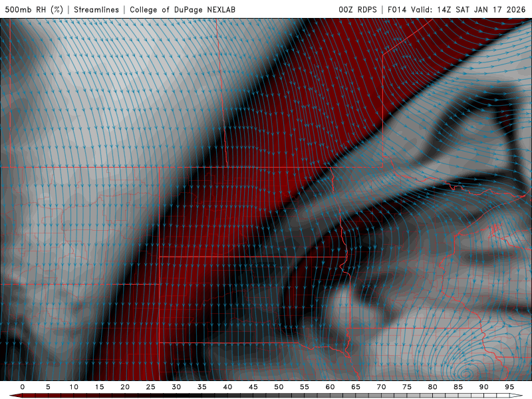Click the "30" color scale label
532x399 pixels.
pos(176,387)
